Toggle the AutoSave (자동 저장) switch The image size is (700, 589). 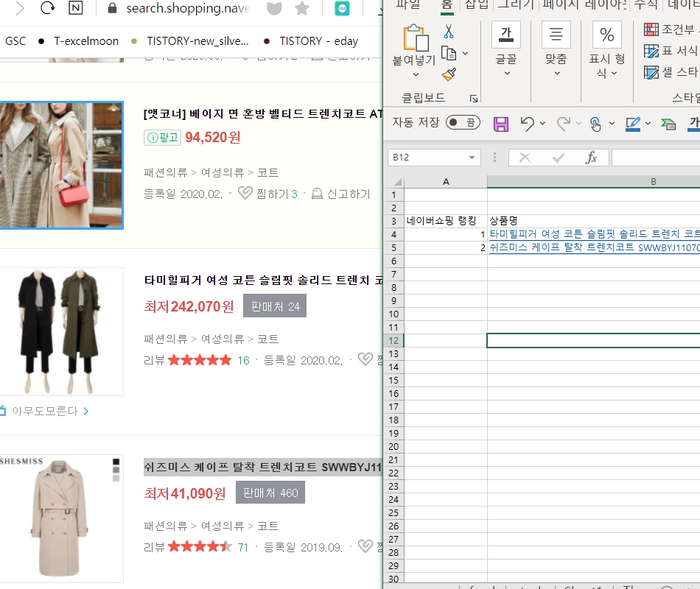pos(463,122)
